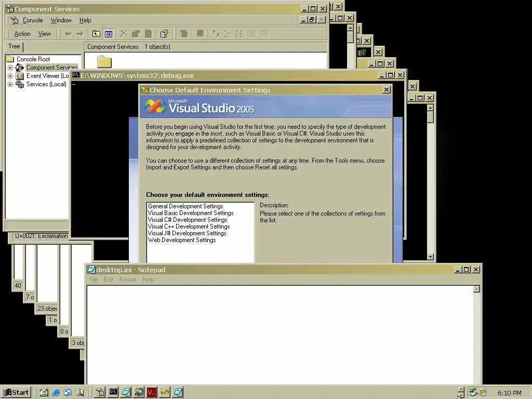Select Visual J# Development Settings
Image resolution: width=532 pixels, height=399 pixels.
[x=187, y=233]
